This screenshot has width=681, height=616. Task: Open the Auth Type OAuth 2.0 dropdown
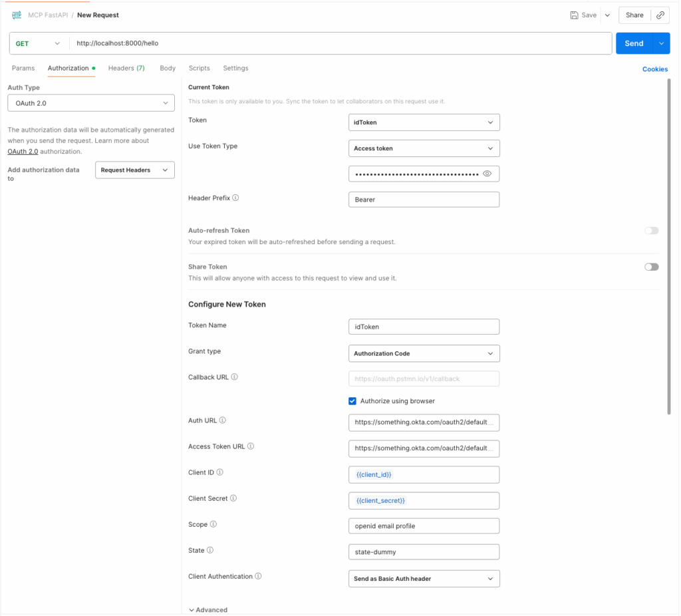pos(91,103)
